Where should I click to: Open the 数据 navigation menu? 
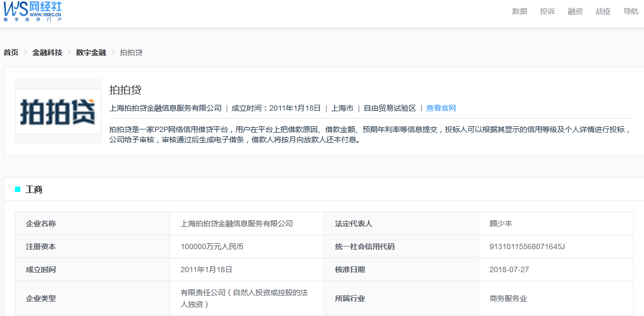coord(519,11)
